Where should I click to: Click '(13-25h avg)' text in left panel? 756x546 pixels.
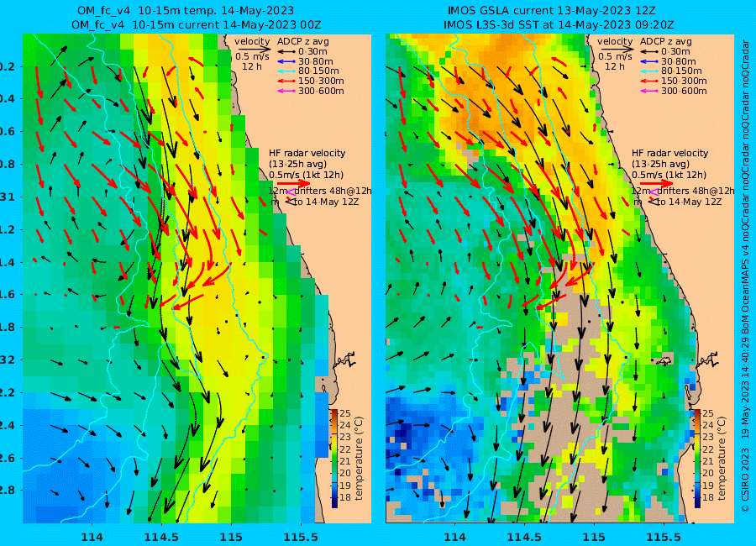point(297,164)
